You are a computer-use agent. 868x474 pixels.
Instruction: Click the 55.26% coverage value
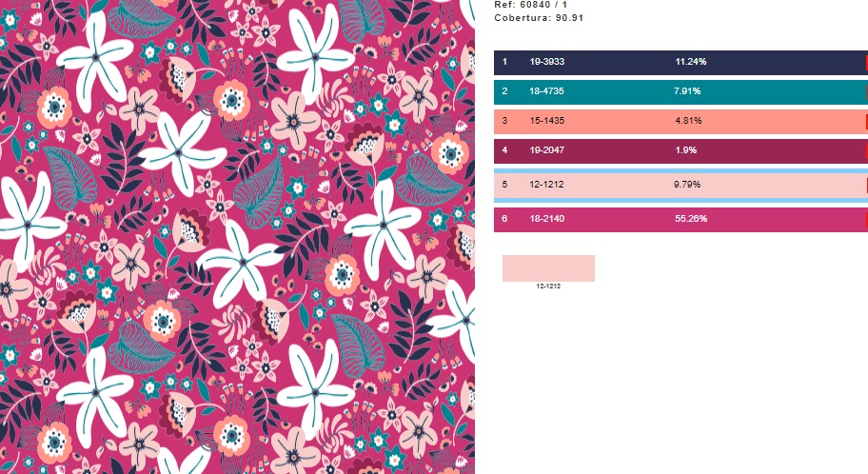pos(690,220)
